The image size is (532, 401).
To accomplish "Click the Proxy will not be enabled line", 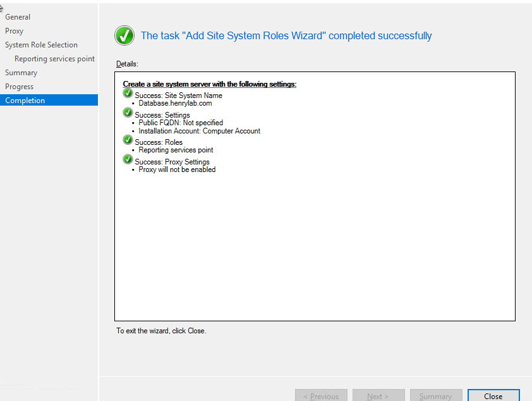I will (177, 170).
